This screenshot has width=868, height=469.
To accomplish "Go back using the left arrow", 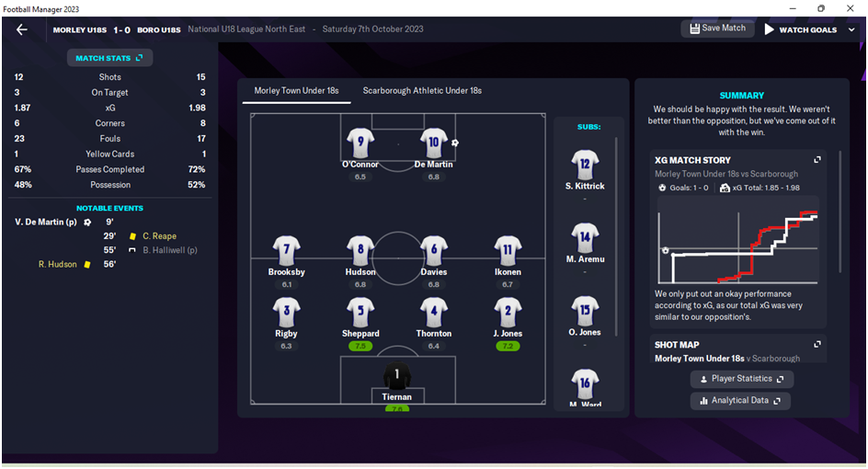I will click(x=21, y=30).
